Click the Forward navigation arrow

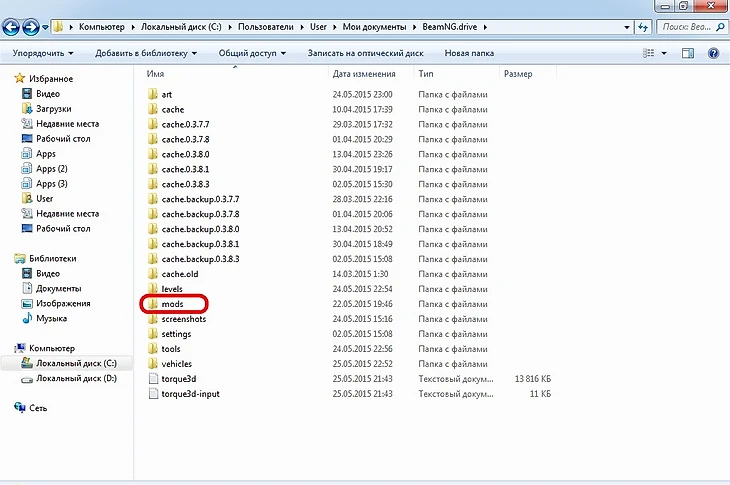point(32,25)
